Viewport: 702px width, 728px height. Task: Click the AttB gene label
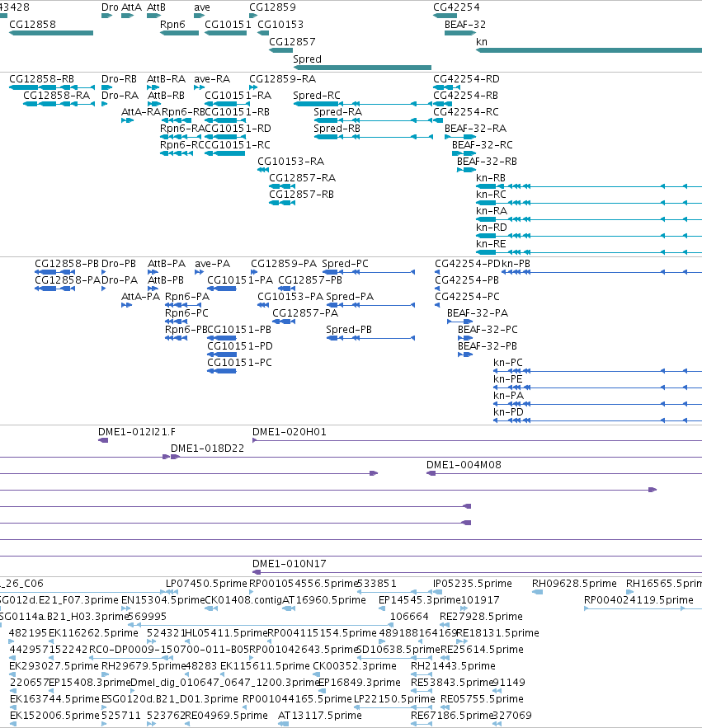156,7
